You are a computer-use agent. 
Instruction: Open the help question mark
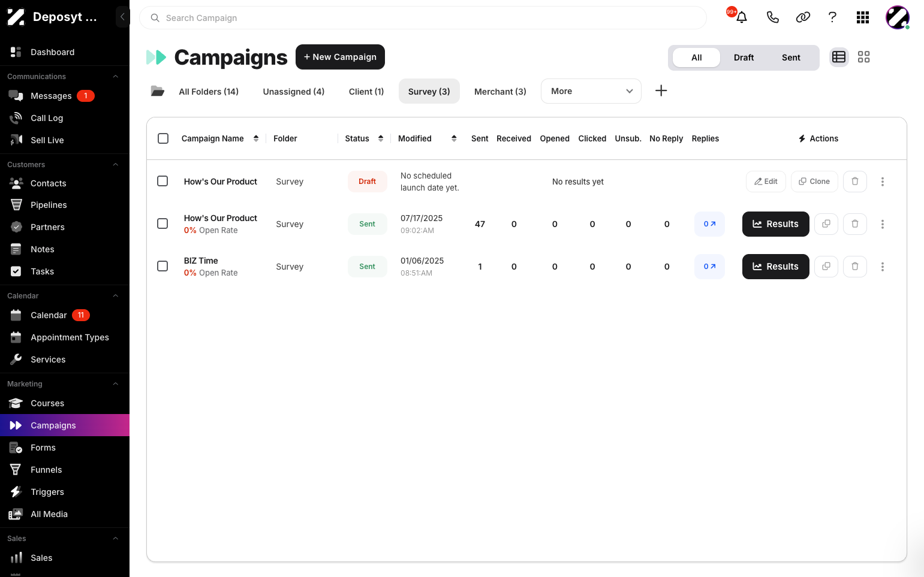(x=832, y=17)
